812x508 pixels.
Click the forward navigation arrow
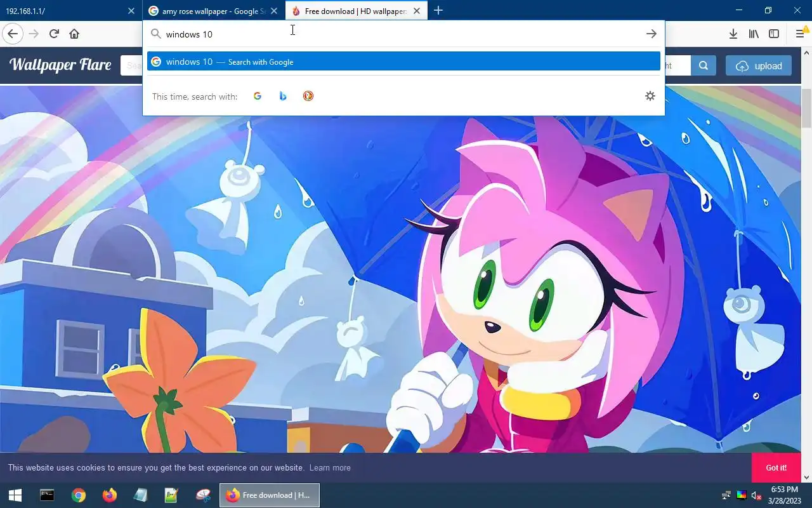[34, 34]
